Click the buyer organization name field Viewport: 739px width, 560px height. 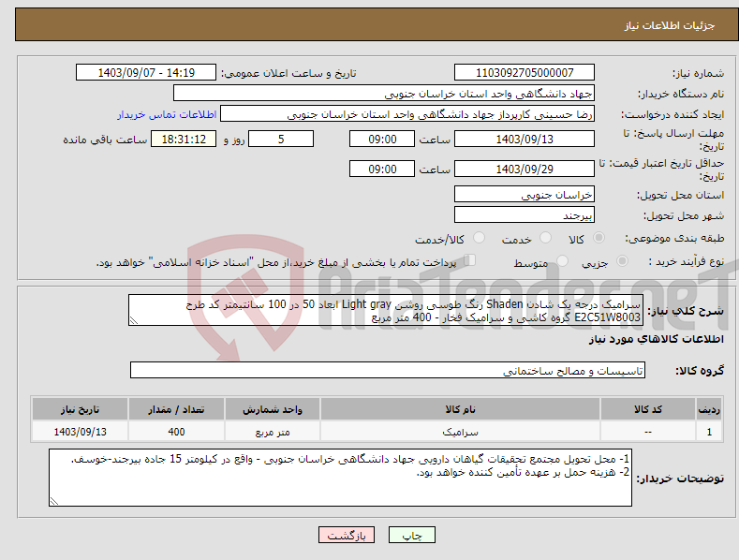384,94
